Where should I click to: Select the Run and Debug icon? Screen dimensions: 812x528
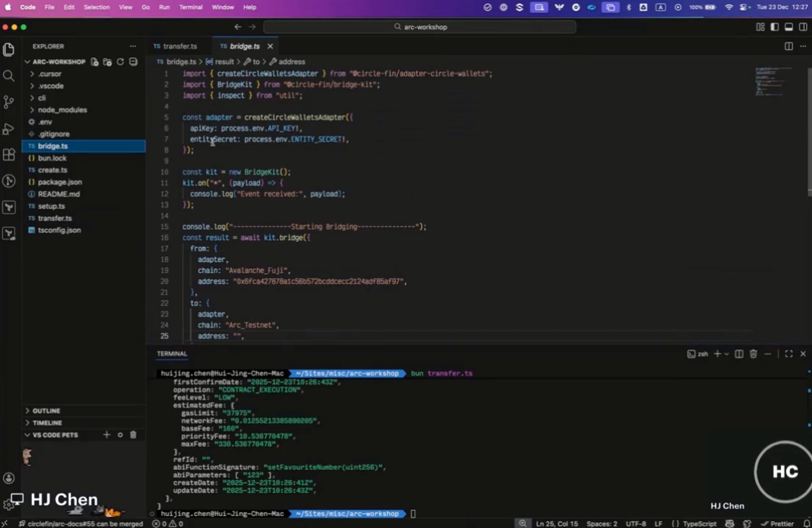pyautogui.click(x=9, y=129)
